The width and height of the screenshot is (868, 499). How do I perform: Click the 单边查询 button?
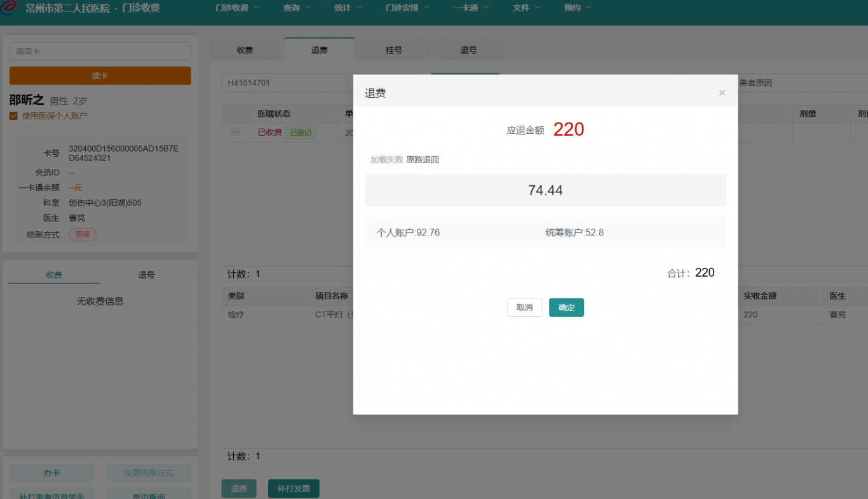(x=148, y=495)
